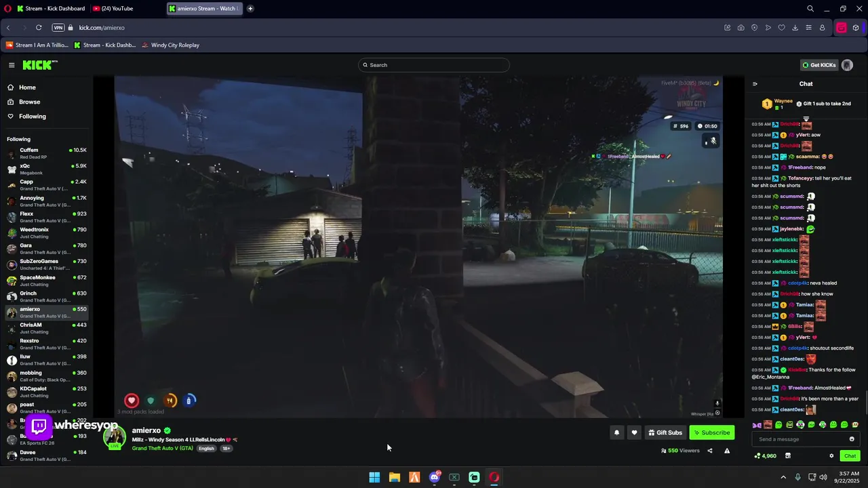Click the Gift Subs button
Image resolution: width=868 pixels, height=488 pixels.
click(665, 432)
